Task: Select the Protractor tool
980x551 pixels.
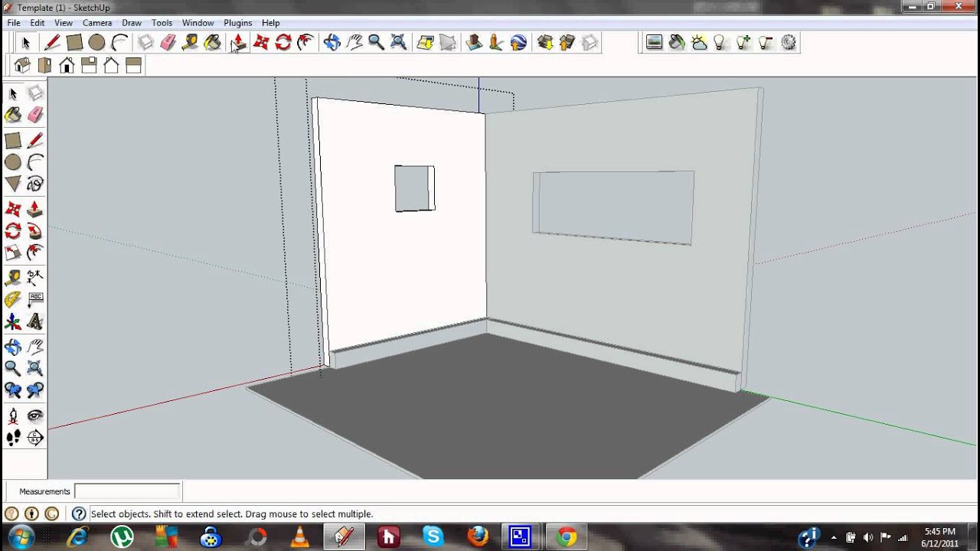Action: click(x=13, y=299)
